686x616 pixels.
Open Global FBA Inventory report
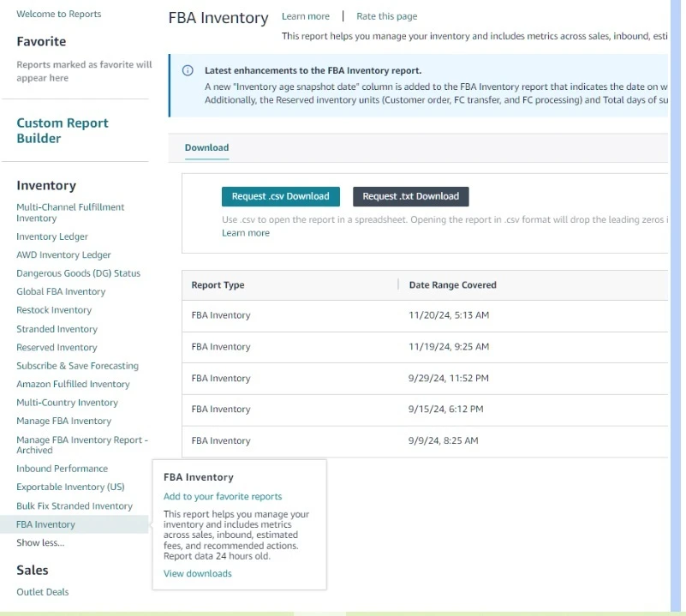tap(61, 291)
